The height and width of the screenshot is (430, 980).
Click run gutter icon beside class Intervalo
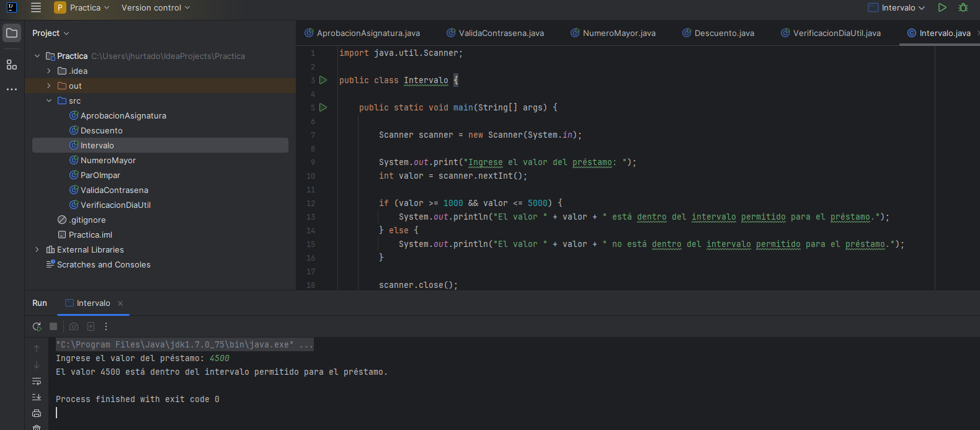pyautogui.click(x=323, y=80)
